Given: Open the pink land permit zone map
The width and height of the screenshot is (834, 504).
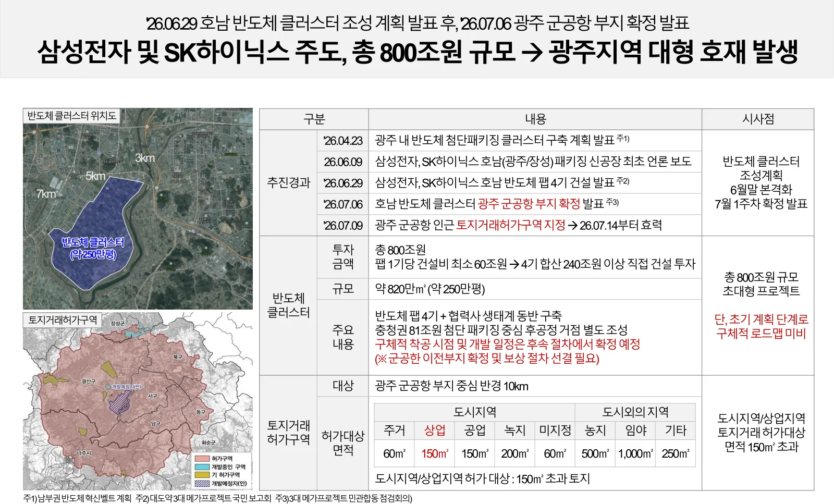Looking at the screenshot, I should pos(138,401).
